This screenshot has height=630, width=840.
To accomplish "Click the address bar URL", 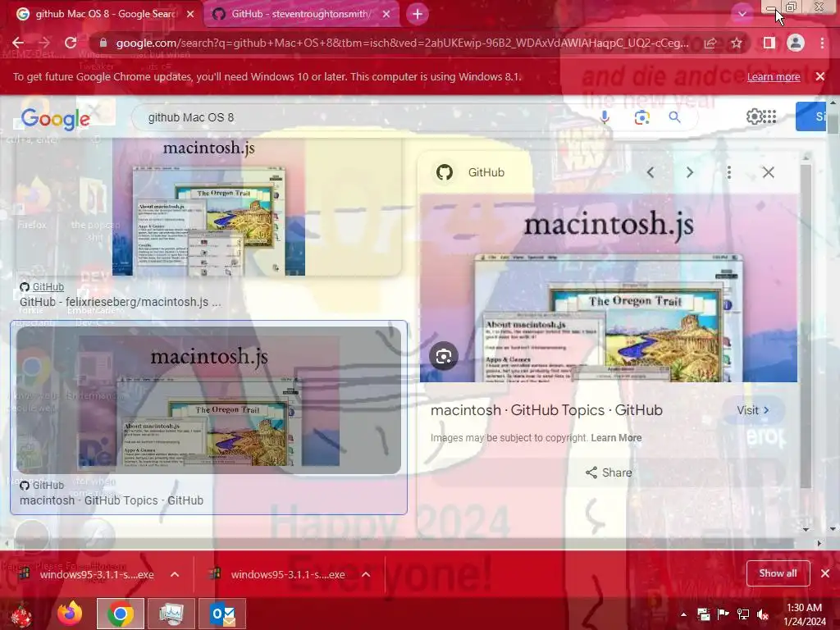I will pos(402,43).
